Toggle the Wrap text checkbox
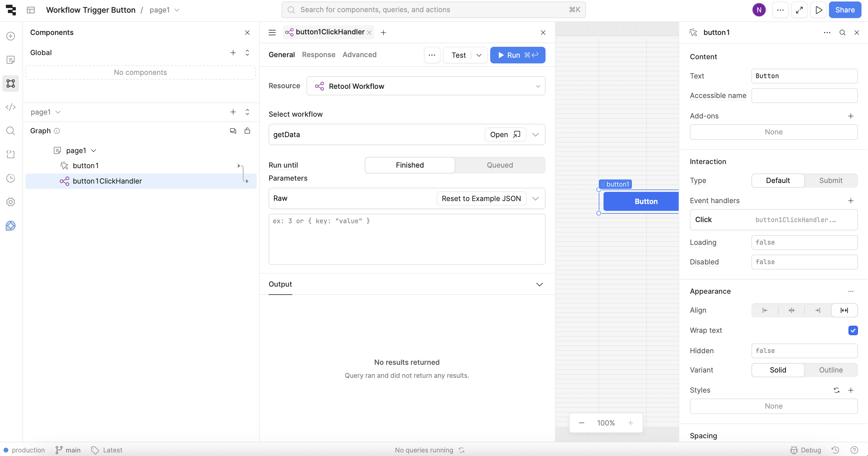Image resolution: width=868 pixels, height=456 pixels. tap(853, 330)
